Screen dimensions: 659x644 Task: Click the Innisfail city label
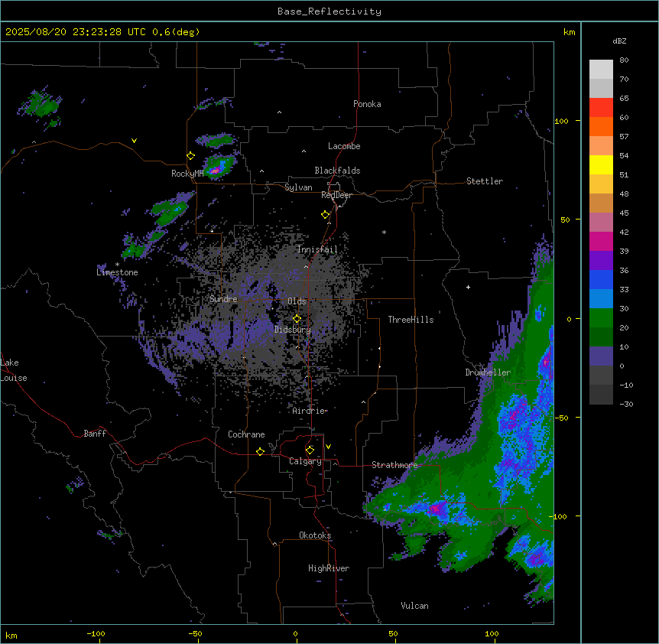(x=317, y=249)
